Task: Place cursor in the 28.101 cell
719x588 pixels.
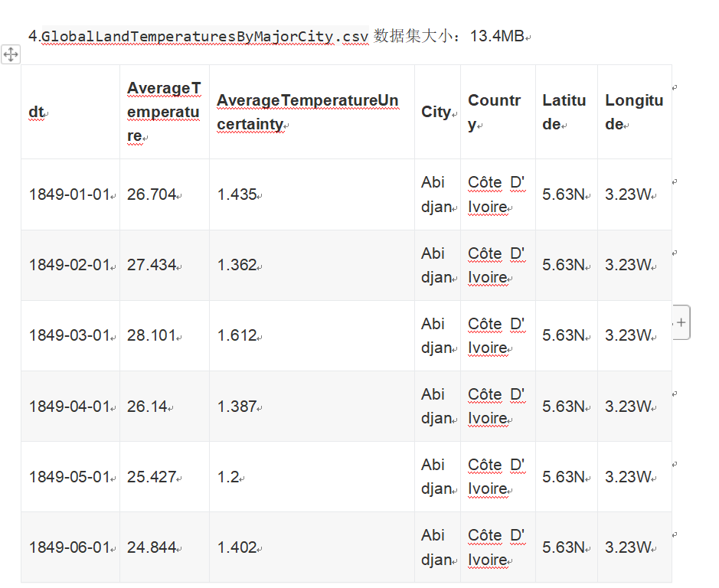Action: click(x=152, y=335)
